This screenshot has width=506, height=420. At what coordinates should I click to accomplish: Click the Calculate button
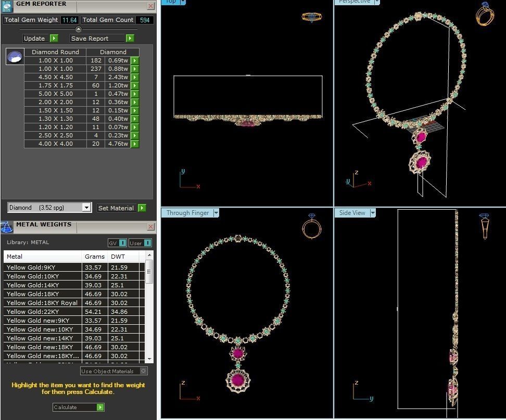click(75, 407)
